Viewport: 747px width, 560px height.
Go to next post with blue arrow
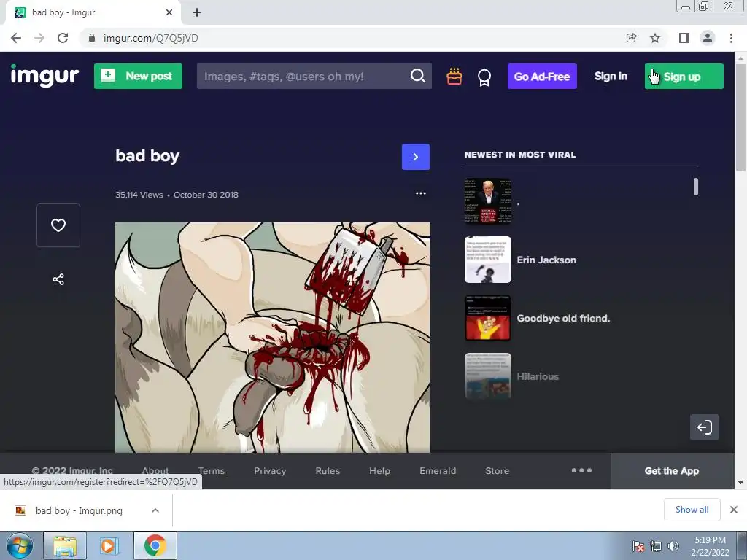pos(415,157)
